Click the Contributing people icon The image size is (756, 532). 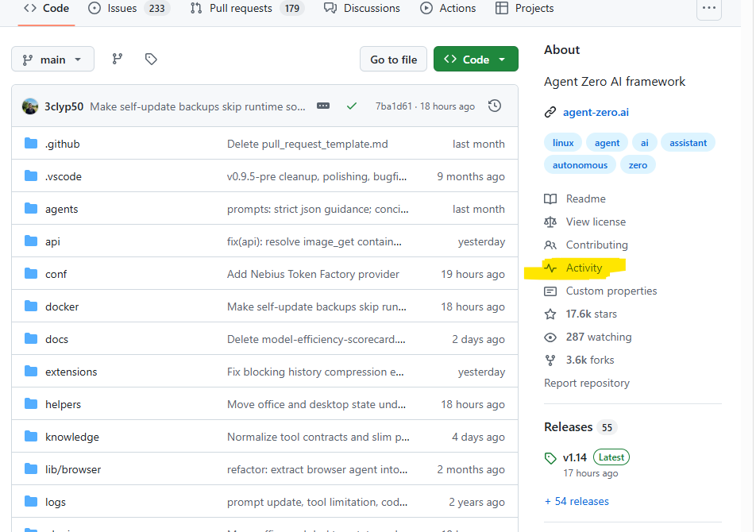pos(550,245)
